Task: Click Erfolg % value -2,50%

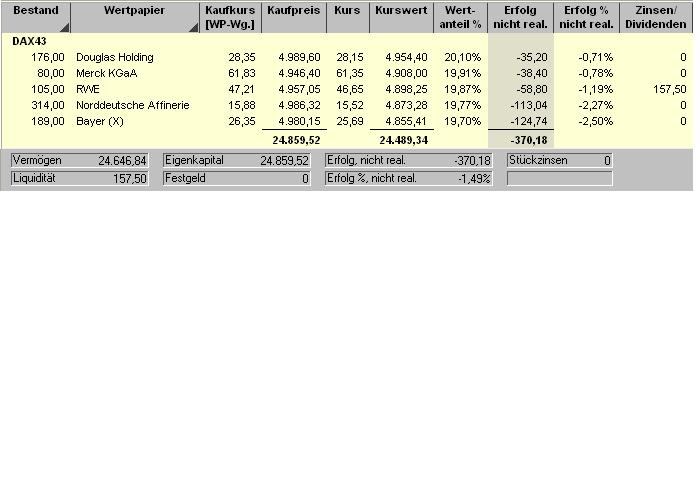Action: click(x=596, y=121)
